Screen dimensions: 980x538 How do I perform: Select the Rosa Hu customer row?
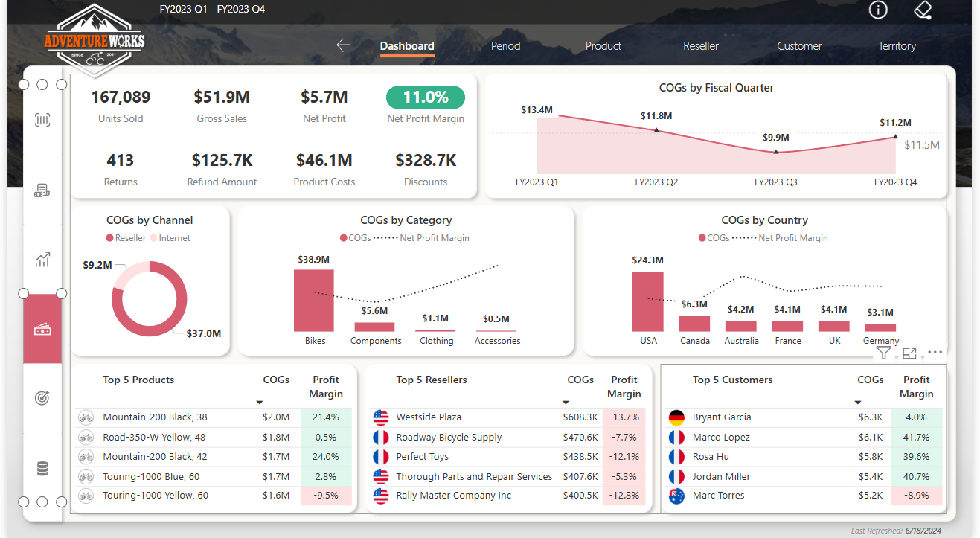pyautogui.click(x=804, y=457)
